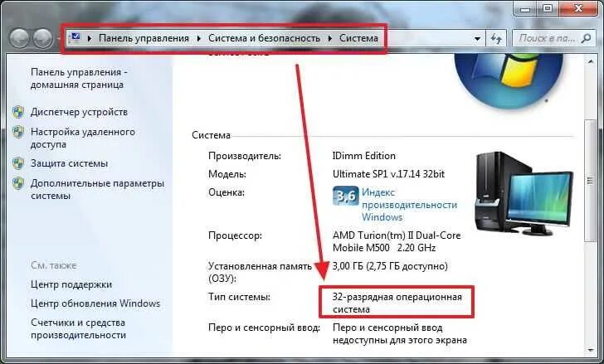
Task: Click shield icon next to Диспетчер устройств
Action: click(x=18, y=112)
